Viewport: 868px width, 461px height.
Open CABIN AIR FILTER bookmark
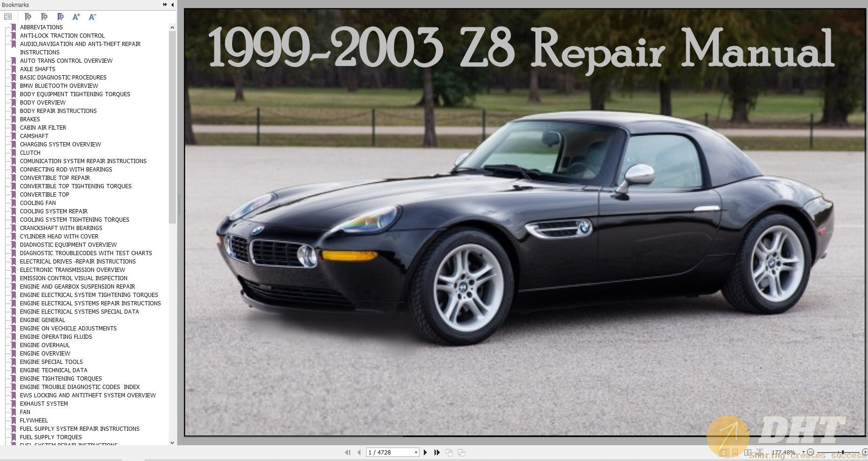[43, 127]
